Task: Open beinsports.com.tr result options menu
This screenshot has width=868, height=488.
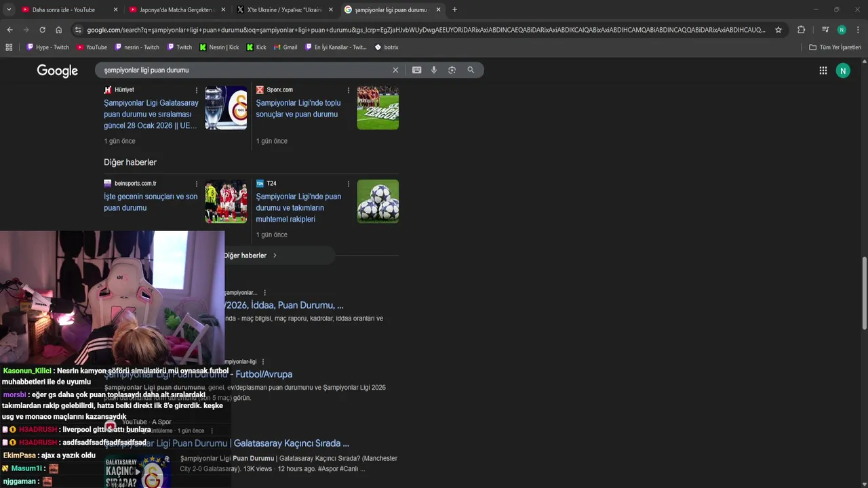Action: (x=197, y=184)
